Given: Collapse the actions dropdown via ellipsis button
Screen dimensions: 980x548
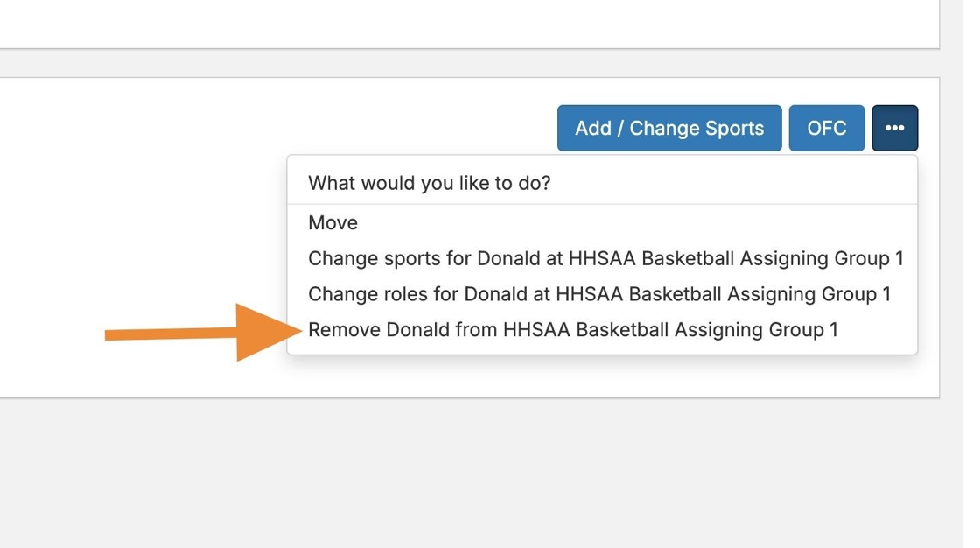Looking at the screenshot, I should [x=894, y=128].
